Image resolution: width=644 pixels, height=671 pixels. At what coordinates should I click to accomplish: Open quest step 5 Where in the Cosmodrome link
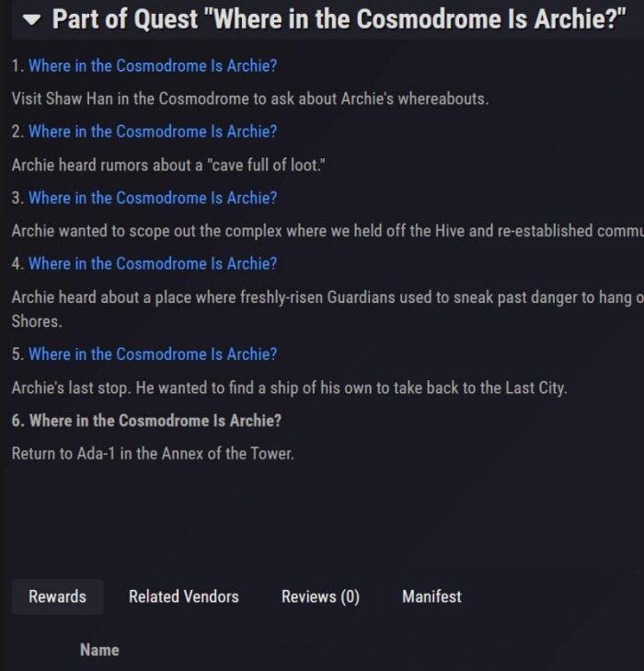click(153, 353)
